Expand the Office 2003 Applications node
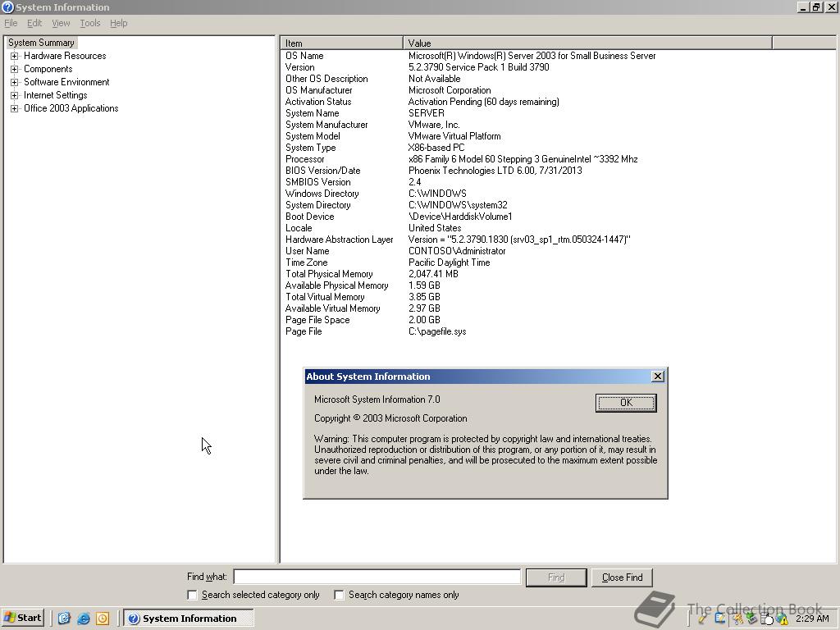Screen dimensions: 840x630 (15, 108)
